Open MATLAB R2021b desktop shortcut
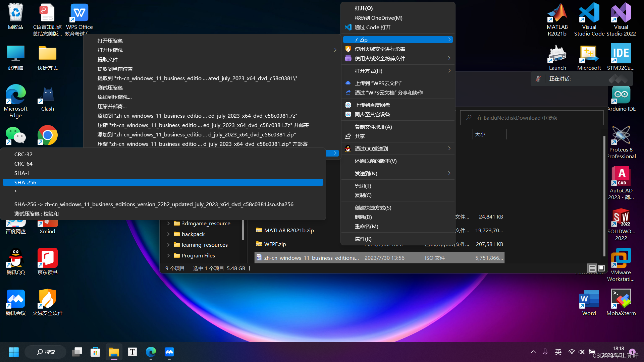 [557, 14]
